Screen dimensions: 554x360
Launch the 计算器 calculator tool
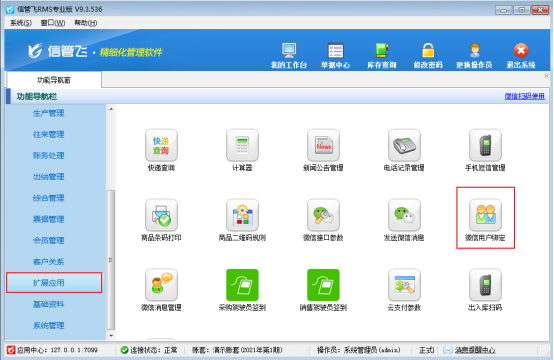[x=242, y=145]
